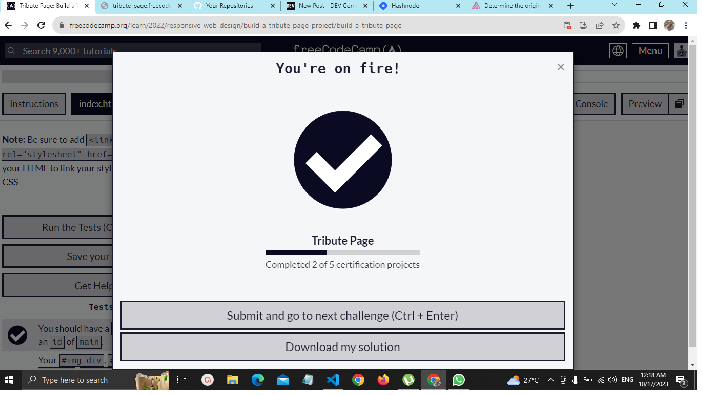The width and height of the screenshot is (702, 395).
Task: Click Download my solution button
Action: pos(342,347)
